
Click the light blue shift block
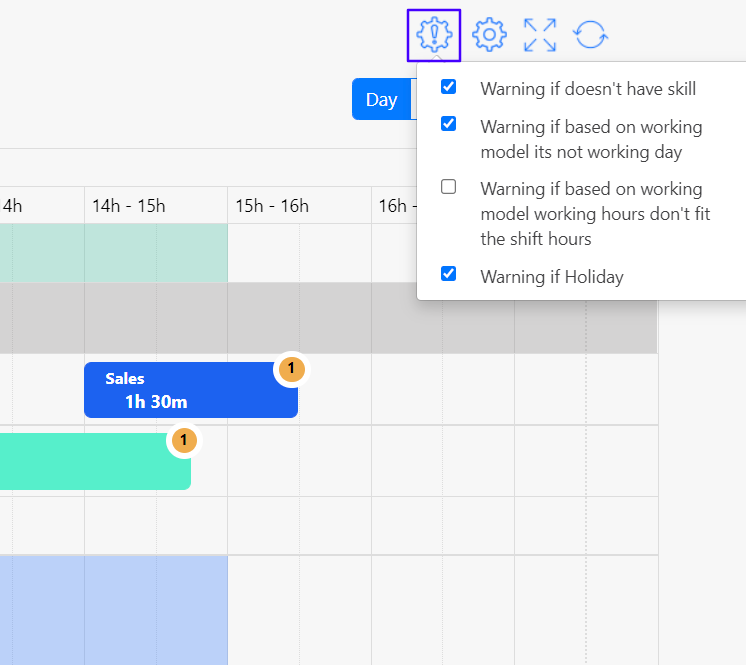pos(110,608)
